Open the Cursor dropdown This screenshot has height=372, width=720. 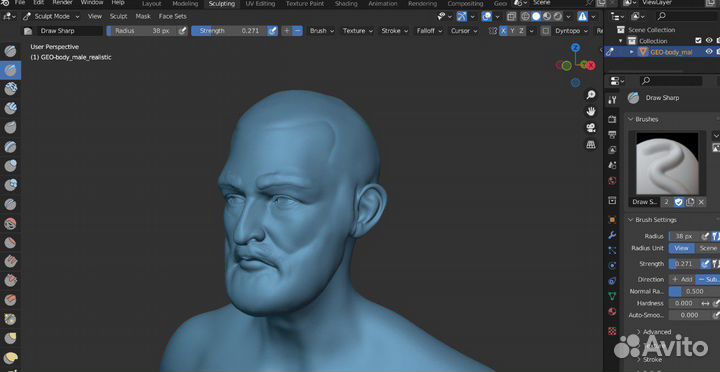[464, 31]
